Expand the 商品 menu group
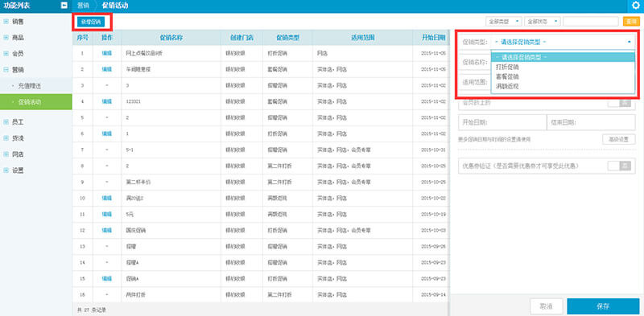The image size is (644, 316). coord(6,37)
